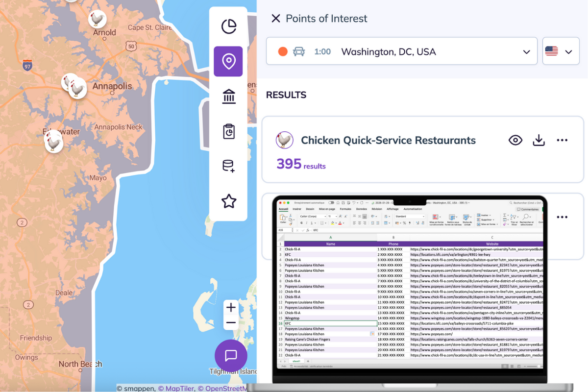Open the pie chart analytics panel
The height and width of the screenshot is (392, 588).
(x=228, y=26)
